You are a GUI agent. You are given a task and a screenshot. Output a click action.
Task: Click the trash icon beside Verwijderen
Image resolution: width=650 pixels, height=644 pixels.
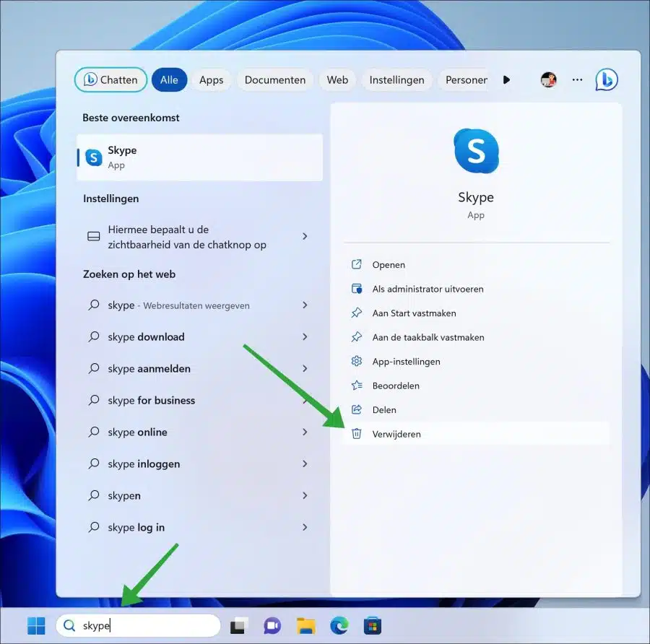357,433
